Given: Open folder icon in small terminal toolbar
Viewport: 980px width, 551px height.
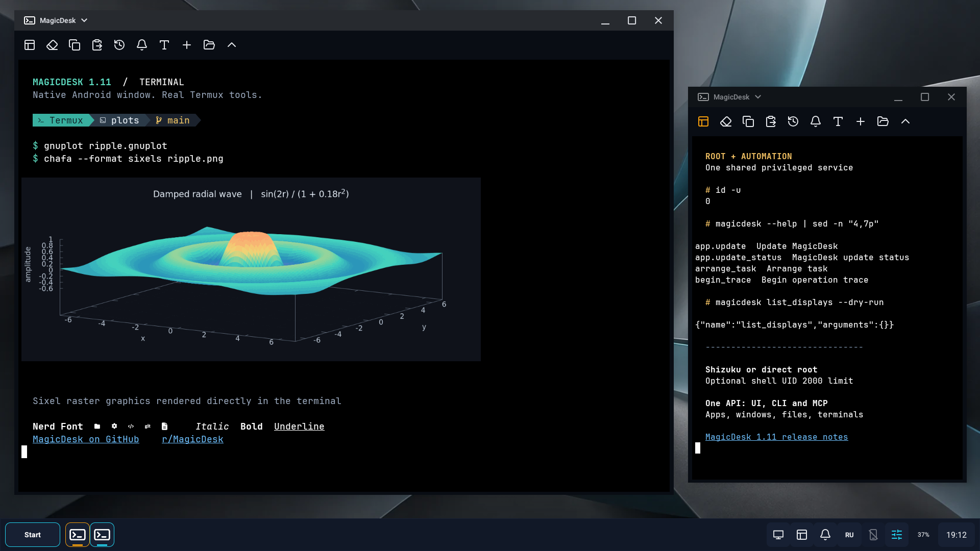Looking at the screenshot, I should (883, 121).
